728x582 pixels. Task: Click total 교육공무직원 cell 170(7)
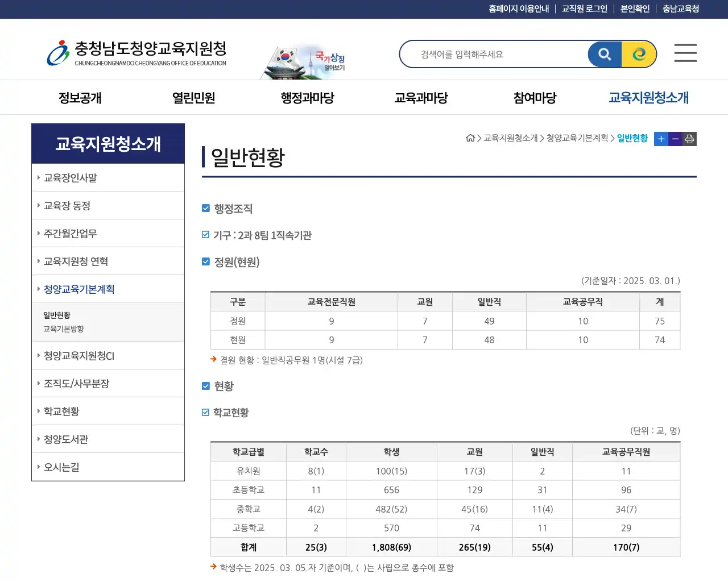[x=626, y=547]
